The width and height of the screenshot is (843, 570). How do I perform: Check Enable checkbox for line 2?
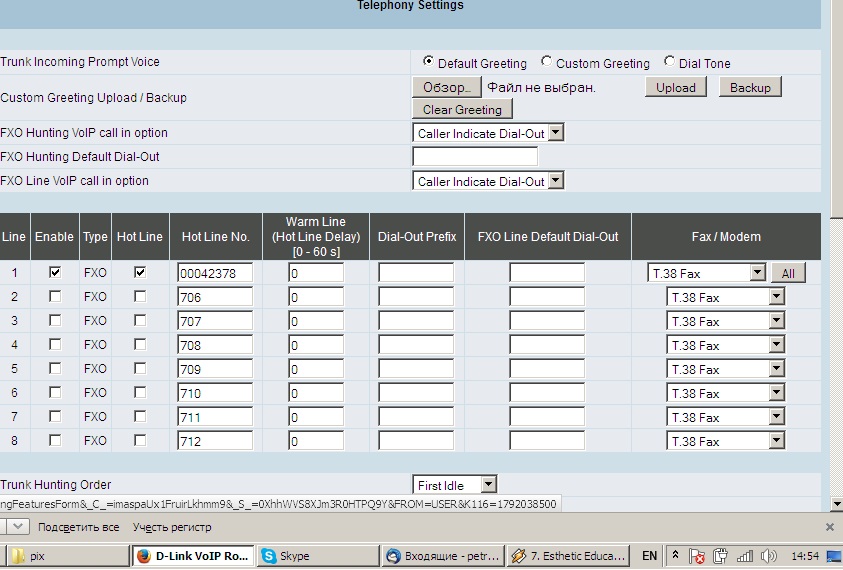tap(55, 296)
